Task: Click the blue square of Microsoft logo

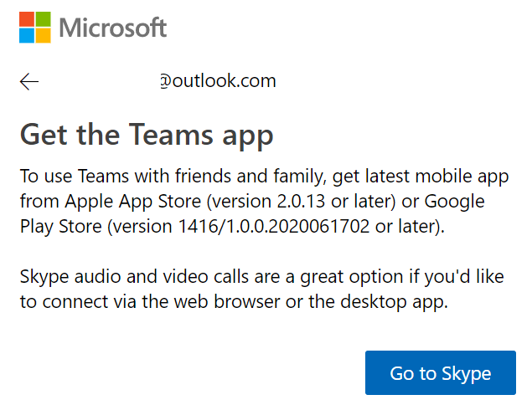Action: pyautogui.click(x=28, y=34)
